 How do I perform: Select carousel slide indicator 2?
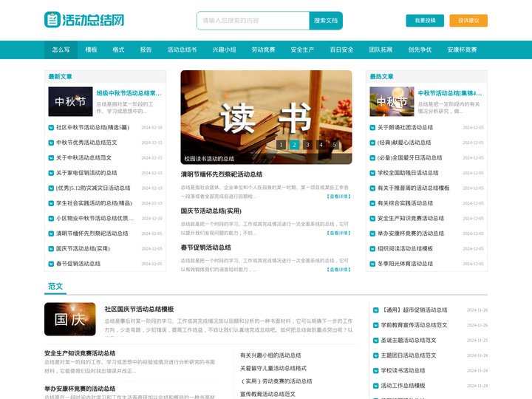point(294,145)
